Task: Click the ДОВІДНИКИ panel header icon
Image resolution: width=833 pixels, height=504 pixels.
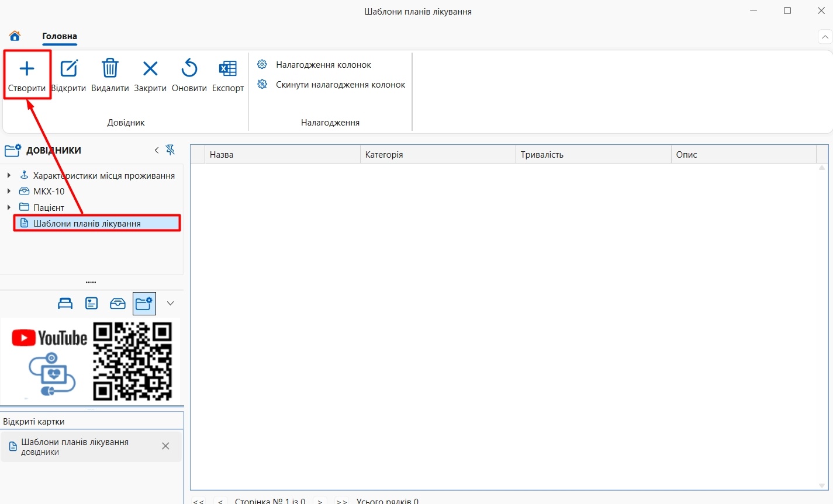Action: click(13, 150)
